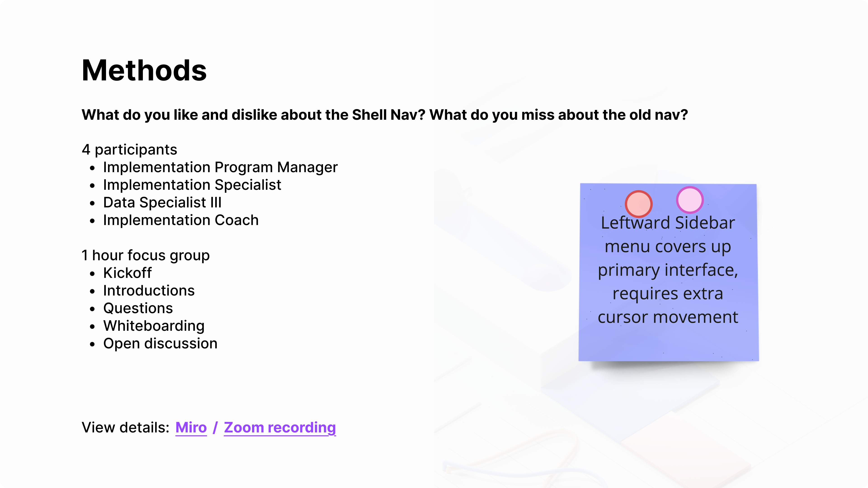Select Implementation Program Manager bullet
This screenshot has width=868, height=488.
point(220,167)
